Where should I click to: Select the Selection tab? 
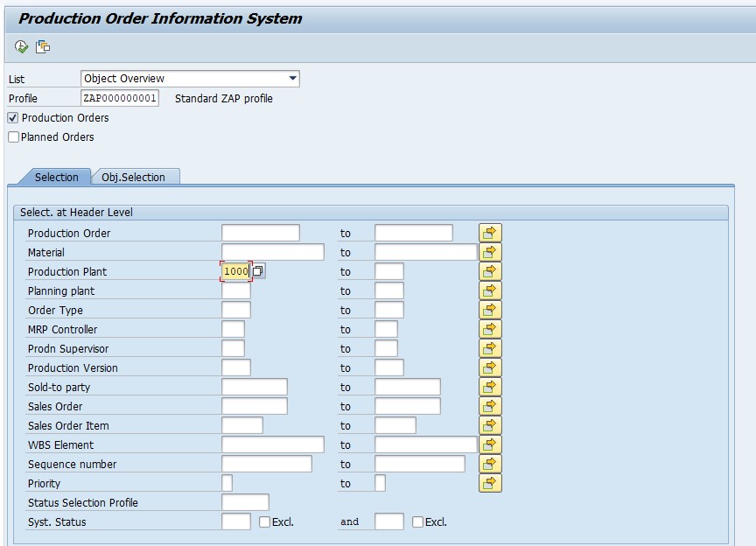point(56,177)
